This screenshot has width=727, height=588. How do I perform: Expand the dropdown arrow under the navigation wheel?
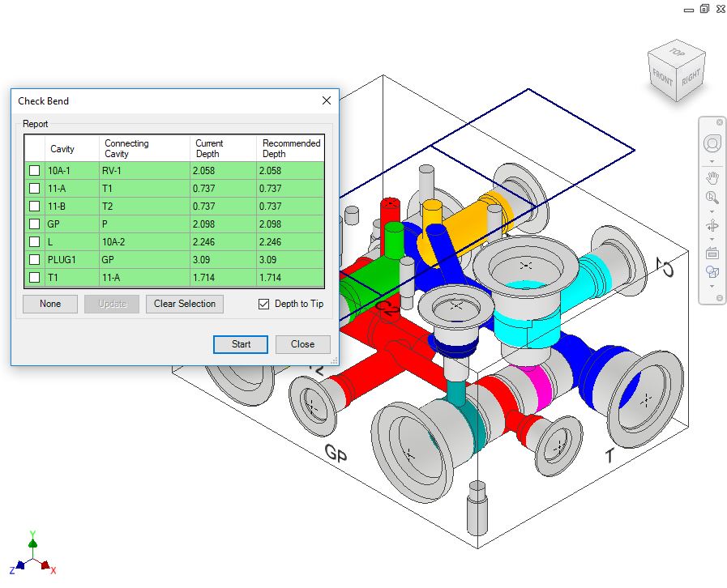pos(712,160)
